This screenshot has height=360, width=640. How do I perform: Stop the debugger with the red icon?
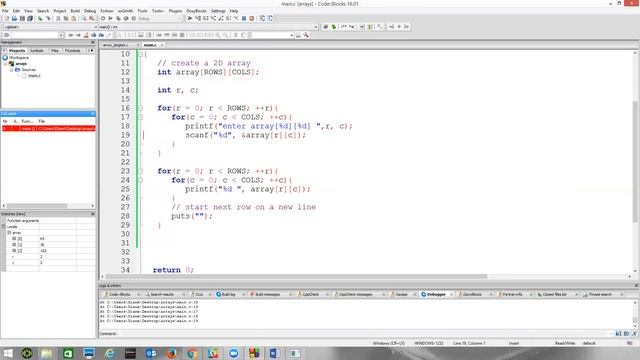[252, 18]
